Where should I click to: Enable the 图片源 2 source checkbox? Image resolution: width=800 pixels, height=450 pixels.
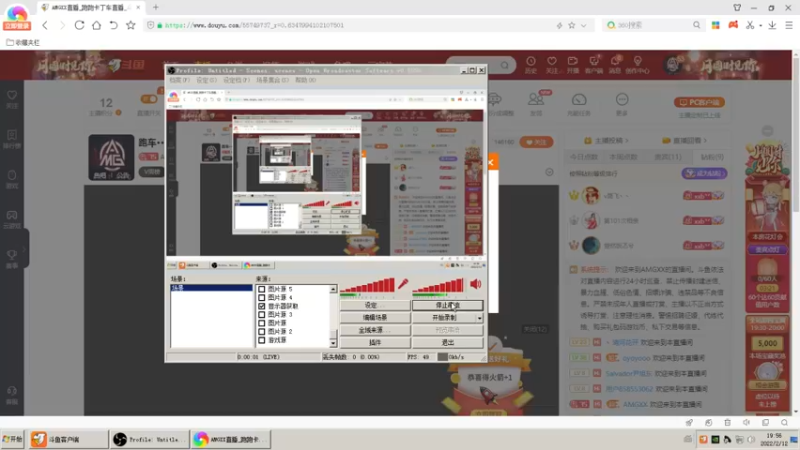click(x=262, y=332)
